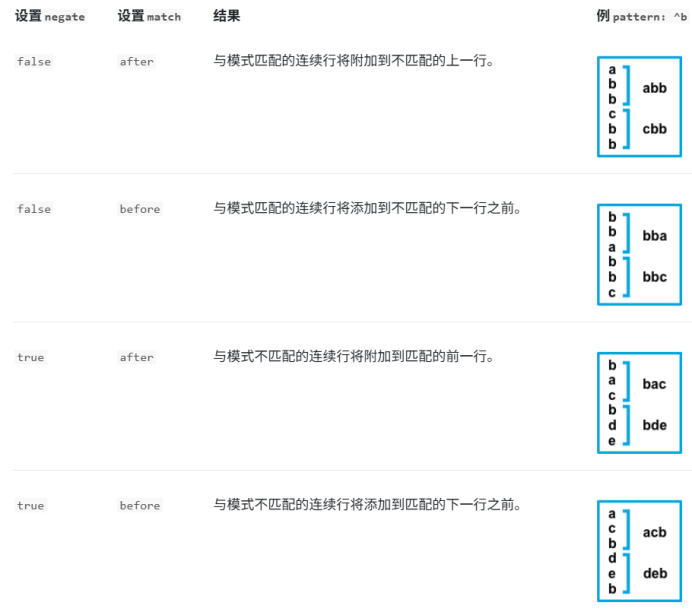Select 'after' in the negate true row
This screenshot has height=612, width=692.
click(x=136, y=357)
